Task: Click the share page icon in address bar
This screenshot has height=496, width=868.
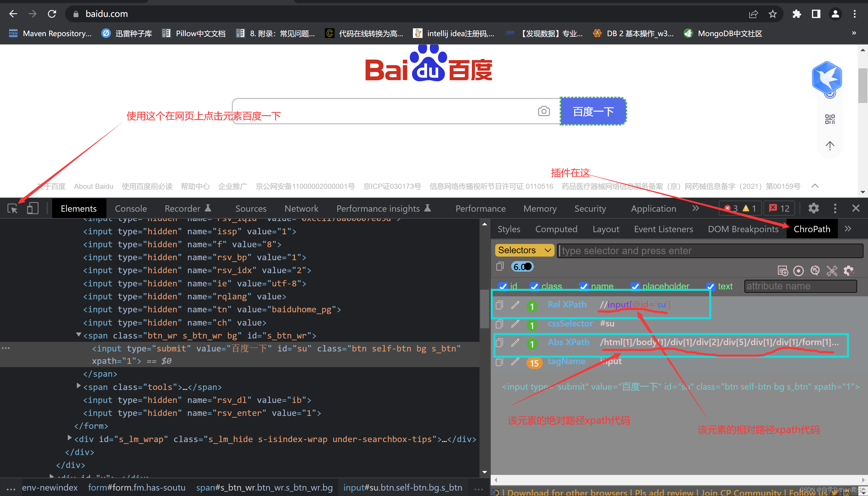Action: point(753,14)
